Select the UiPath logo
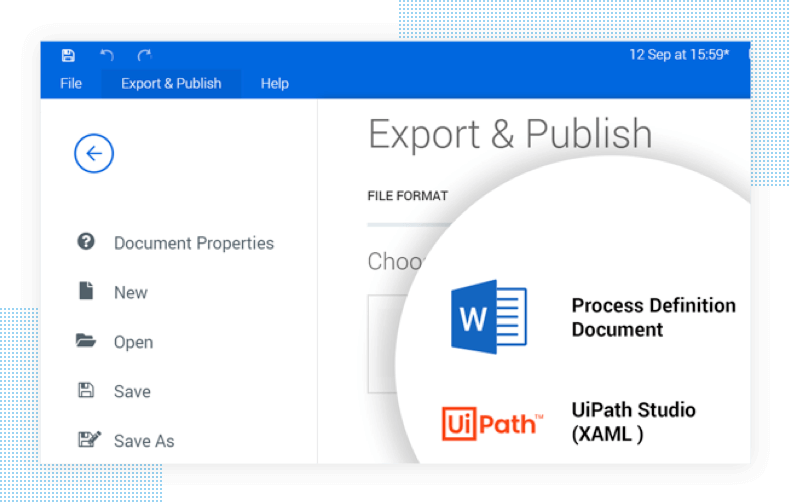The image size is (789, 502). point(493,424)
